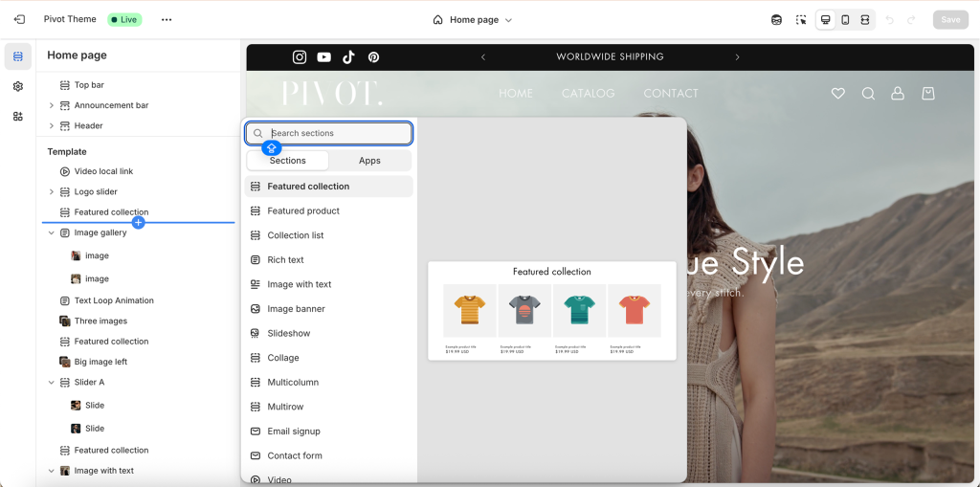This screenshot has height=487, width=980.
Task: Click the account user icon
Action: (898, 94)
